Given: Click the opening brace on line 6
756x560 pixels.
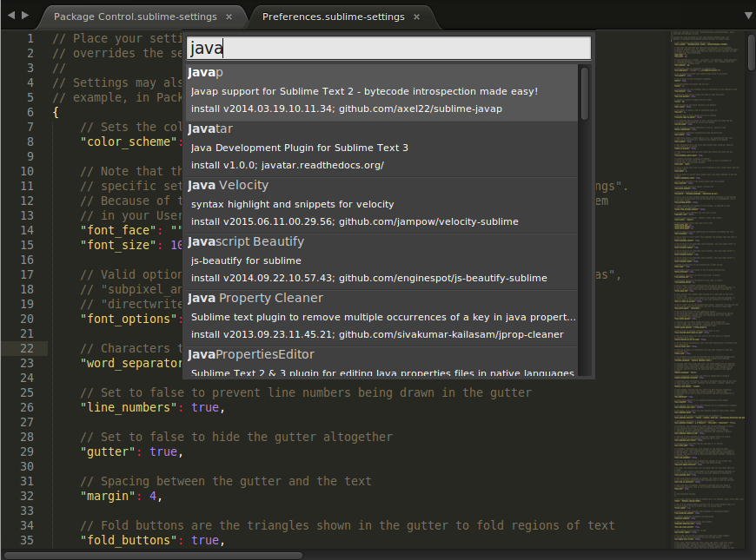Looking at the screenshot, I should coord(56,113).
